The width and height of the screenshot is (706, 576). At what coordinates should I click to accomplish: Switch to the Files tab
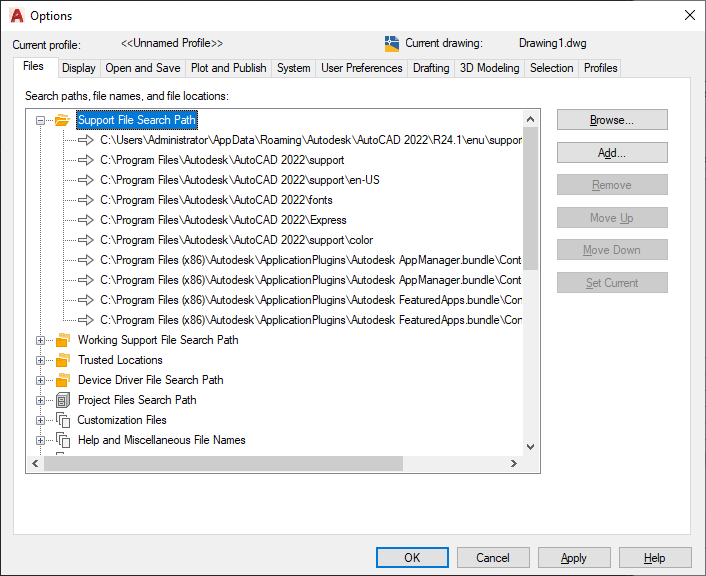coord(34,67)
